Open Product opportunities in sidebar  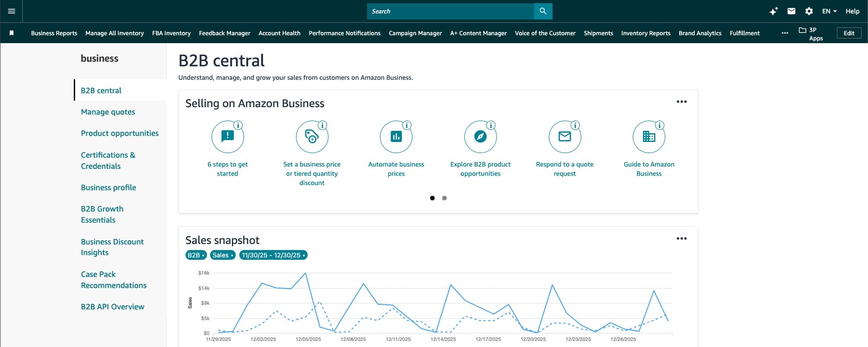120,133
